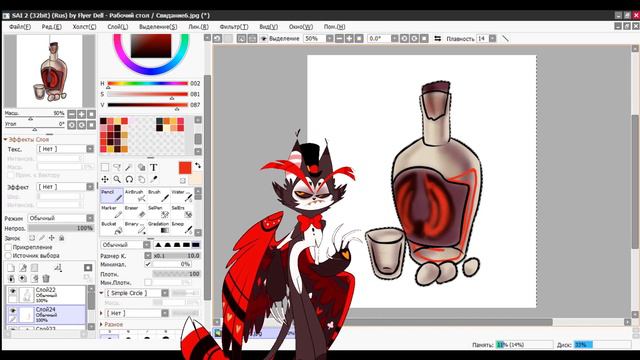The width and height of the screenshot is (640, 360).
Task: Enable the Источник выбора checkbox
Action: point(8,256)
